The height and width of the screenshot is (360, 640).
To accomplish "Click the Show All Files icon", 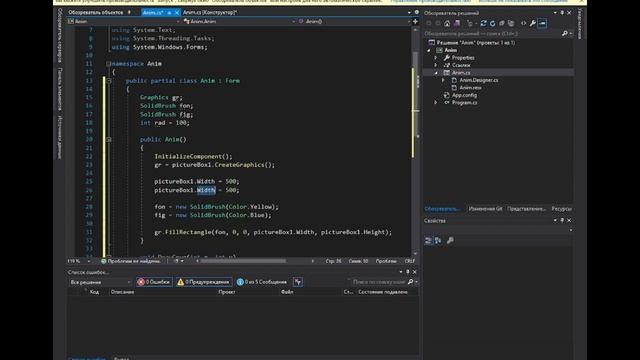I will [511, 23].
